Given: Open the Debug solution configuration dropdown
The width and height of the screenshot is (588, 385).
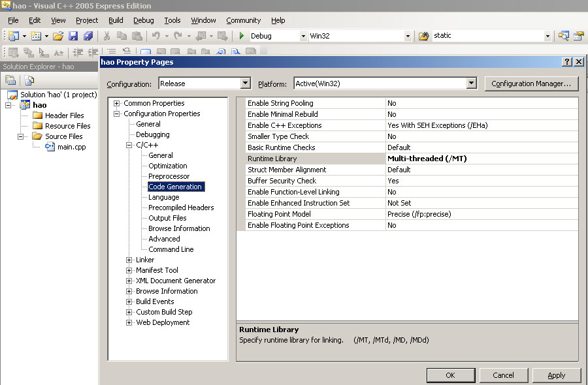Looking at the screenshot, I should pos(303,37).
